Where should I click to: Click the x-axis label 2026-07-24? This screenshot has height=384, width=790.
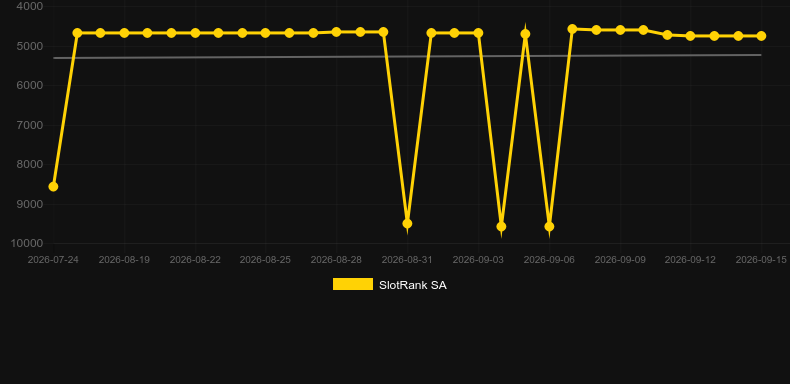(53, 260)
